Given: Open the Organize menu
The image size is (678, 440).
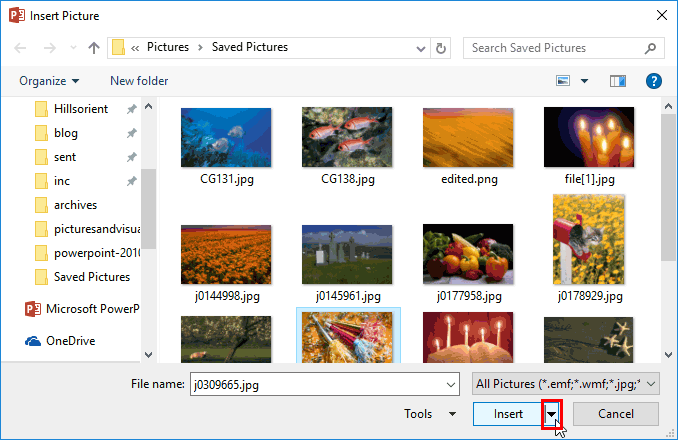Looking at the screenshot, I should (x=49, y=81).
